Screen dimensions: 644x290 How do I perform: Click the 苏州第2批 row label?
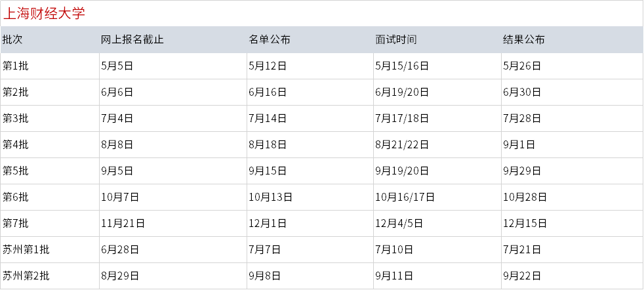tap(26, 276)
